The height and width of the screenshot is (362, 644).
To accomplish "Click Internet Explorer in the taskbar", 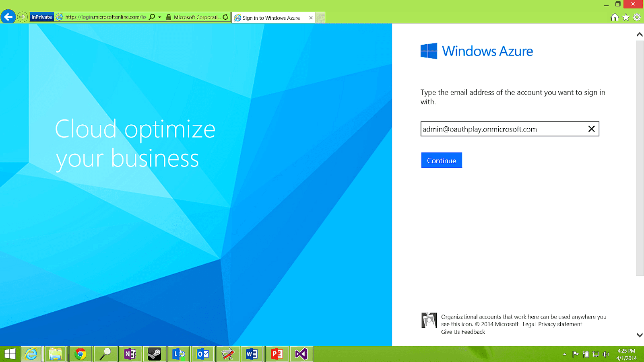I will pyautogui.click(x=31, y=354).
